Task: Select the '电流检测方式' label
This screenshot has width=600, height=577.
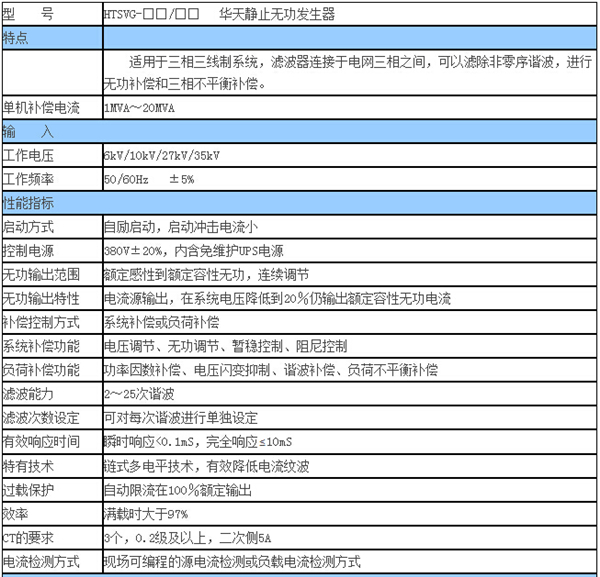Action: (41, 562)
